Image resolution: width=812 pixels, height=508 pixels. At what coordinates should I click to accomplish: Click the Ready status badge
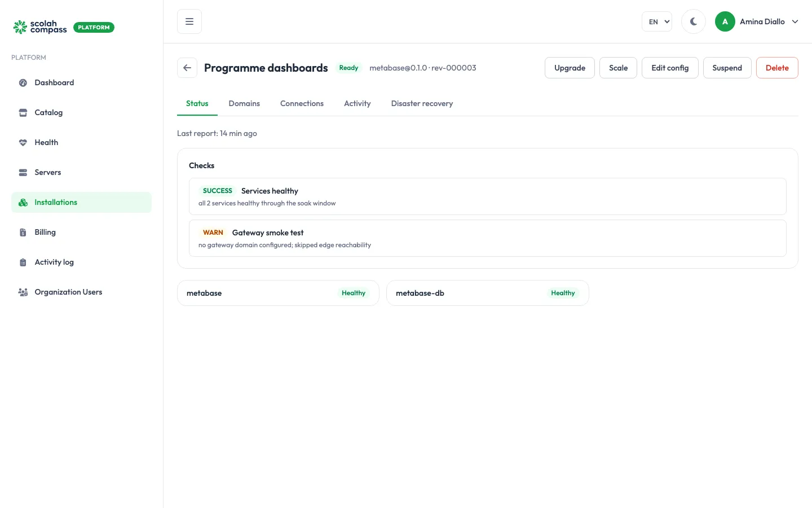coord(348,68)
